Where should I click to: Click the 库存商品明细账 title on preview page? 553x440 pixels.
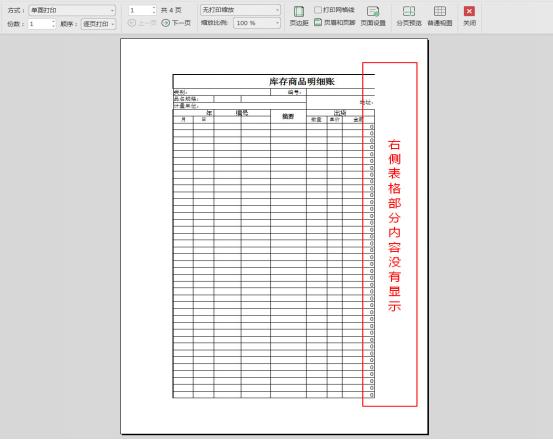pos(302,82)
